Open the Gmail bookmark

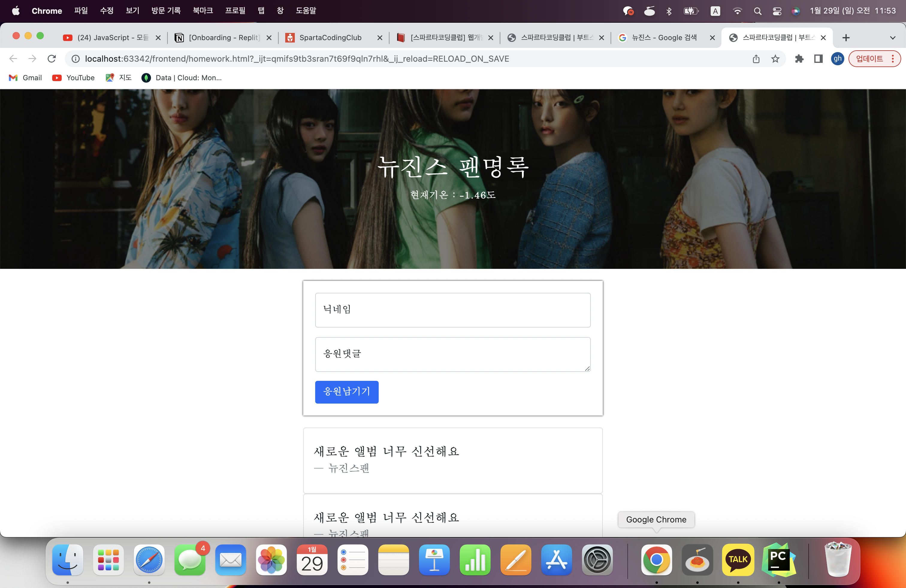(25, 78)
